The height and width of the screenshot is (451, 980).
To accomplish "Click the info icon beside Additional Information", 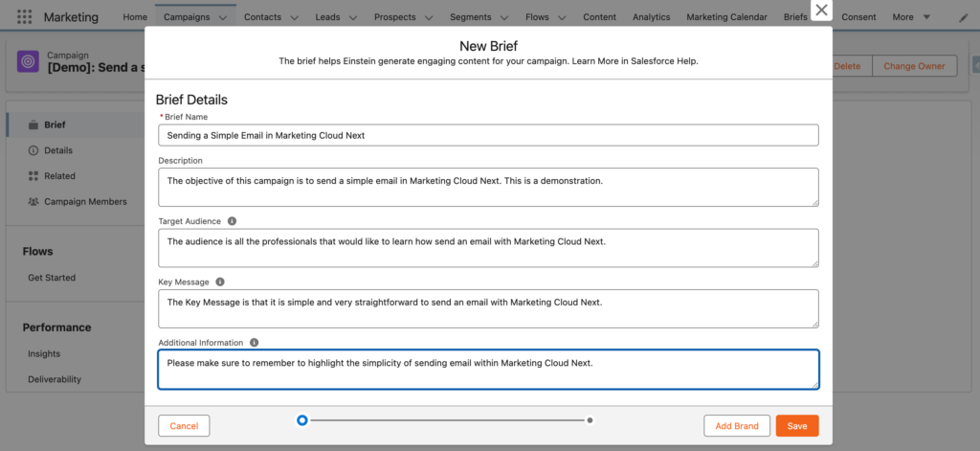I will pyautogui.click(x=254, y=342).
